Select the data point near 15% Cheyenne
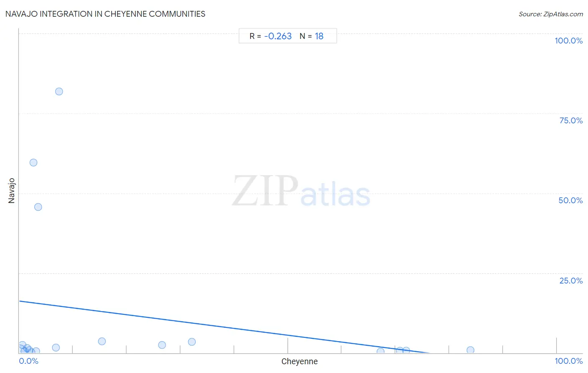The height and width of the screenshot is (373, 588). (102, 342)
